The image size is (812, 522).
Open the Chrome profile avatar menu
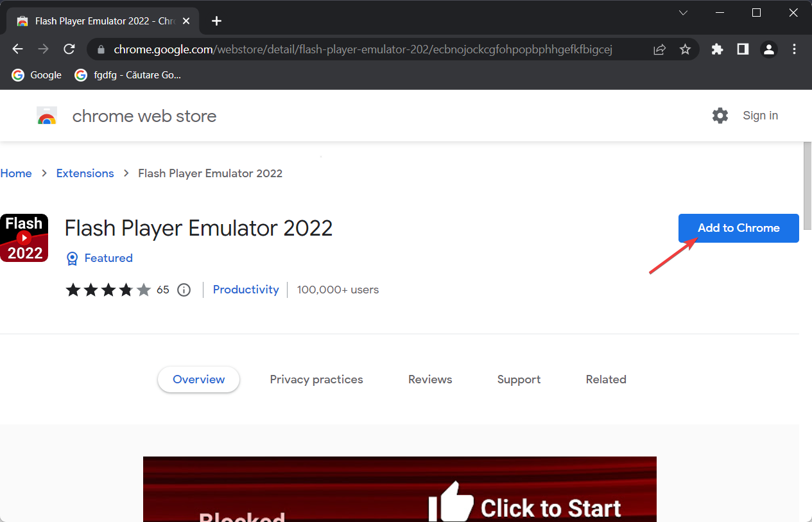[768, 49]
